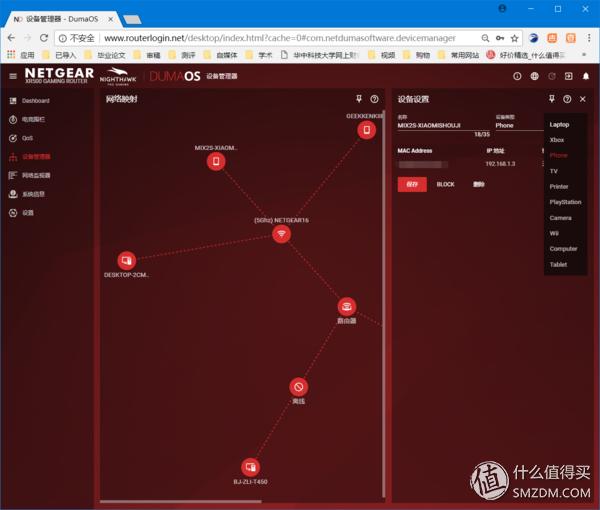Viewport: 600px width, 510px height.
Task: Click the MIX2S-XIAOM phone node icon
Action: click(216, 161)
